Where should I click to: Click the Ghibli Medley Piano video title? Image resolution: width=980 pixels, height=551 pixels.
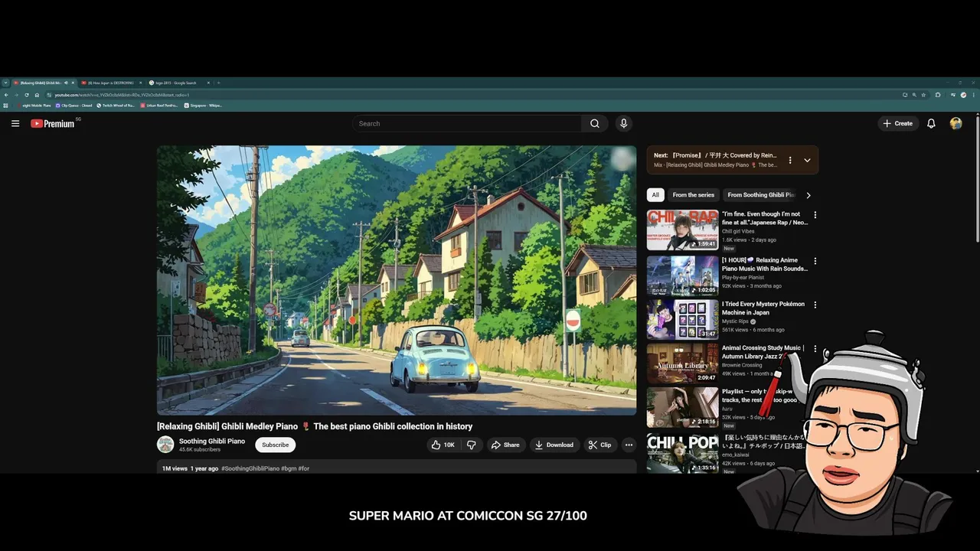315,426
